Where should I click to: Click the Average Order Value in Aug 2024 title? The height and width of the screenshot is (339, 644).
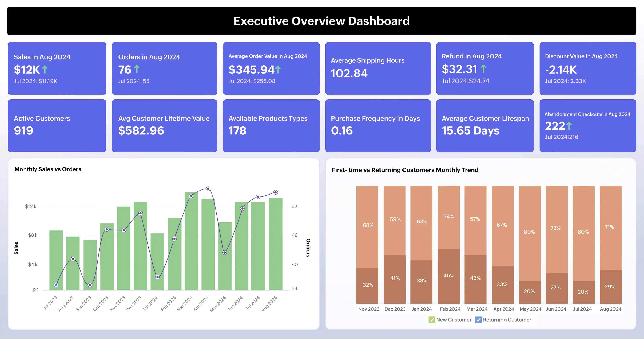click(268, 56)
